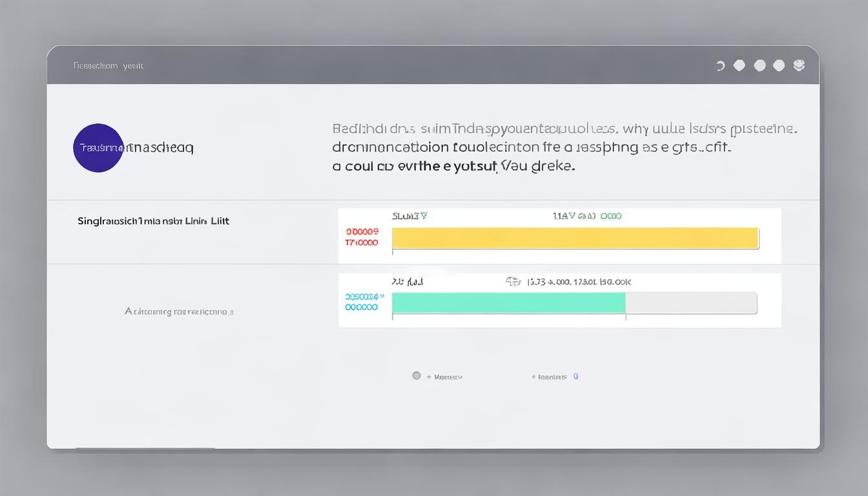The image size is (868, 496).
Task: Select the gray second row in left panel
Action: click(x=179, y=311)
